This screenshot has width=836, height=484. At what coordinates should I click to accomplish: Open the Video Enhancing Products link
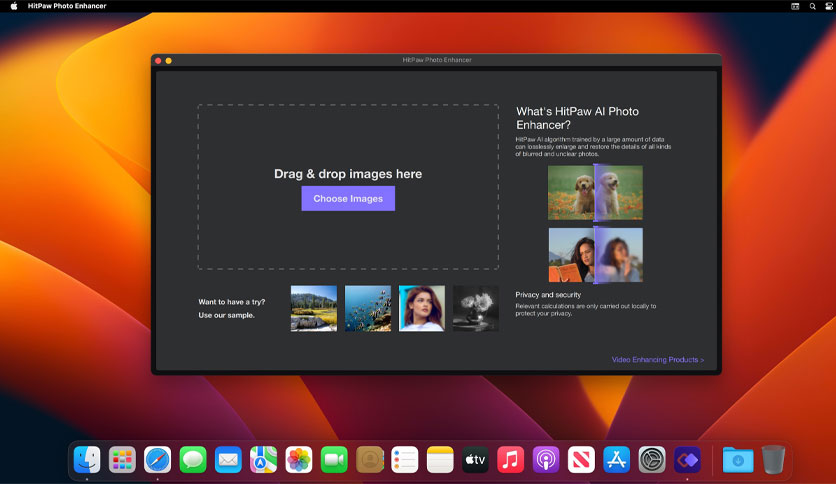click(657, 360)
